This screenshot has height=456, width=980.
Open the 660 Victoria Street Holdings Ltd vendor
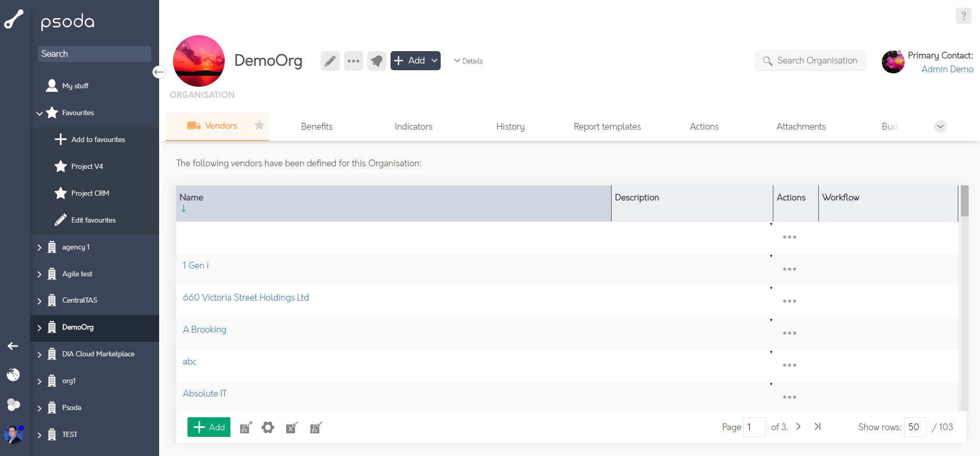245,297
